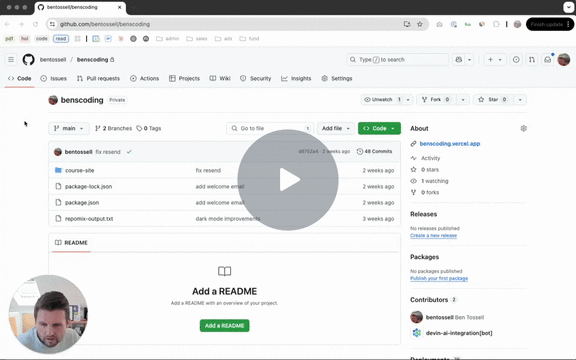Image resolution: width=576 pixels, height=360 pixels.
Task: Click Create a new release link
Action: click(x=433, y=235)
